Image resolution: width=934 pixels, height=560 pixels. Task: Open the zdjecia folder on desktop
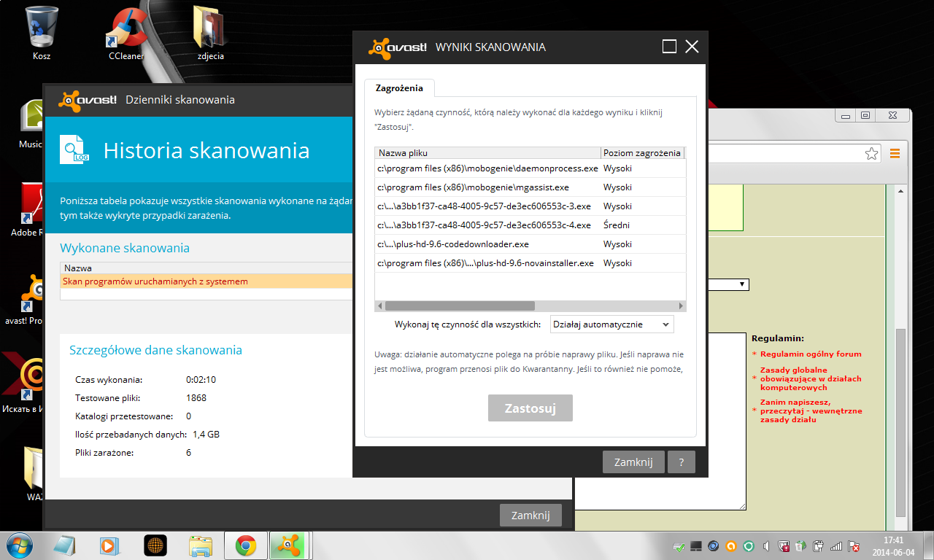point(210,33)
